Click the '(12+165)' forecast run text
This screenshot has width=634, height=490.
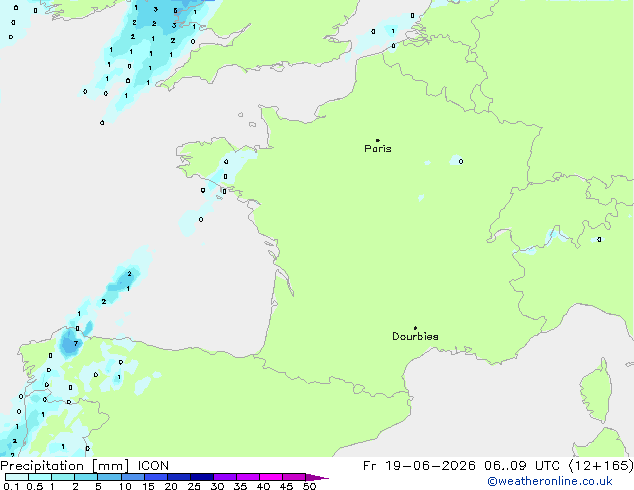[601, 466]
